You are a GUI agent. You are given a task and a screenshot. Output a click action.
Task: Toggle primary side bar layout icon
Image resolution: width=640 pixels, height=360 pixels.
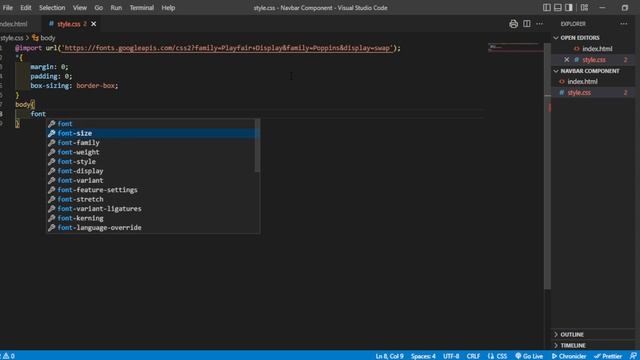pyautogui.click(x=547, y=8)
